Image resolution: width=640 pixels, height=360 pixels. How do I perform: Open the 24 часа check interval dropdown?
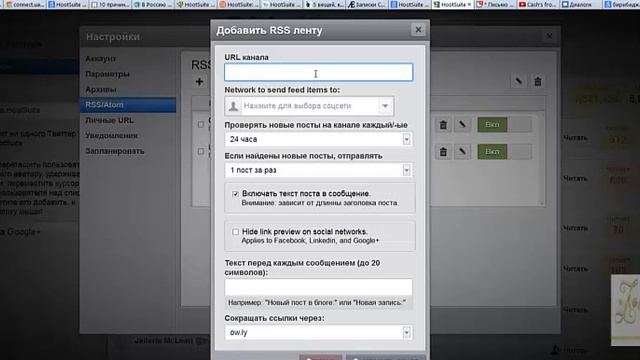pos(318,139)
